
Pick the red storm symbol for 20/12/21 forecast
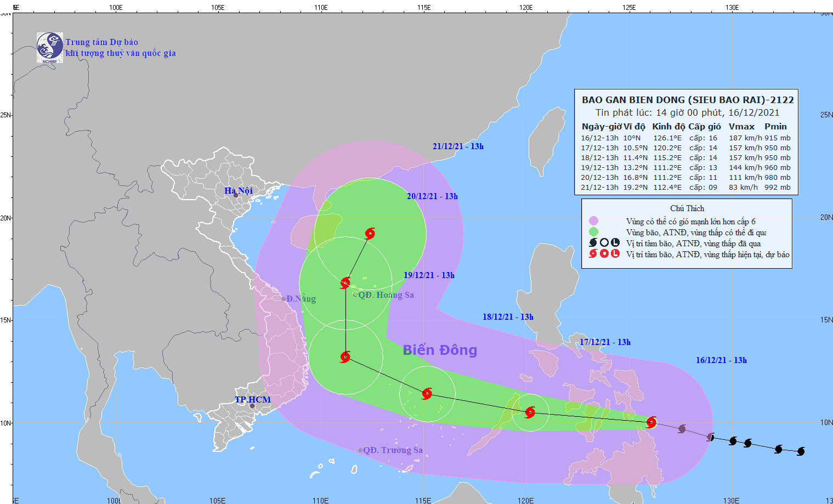pos(345,283)
